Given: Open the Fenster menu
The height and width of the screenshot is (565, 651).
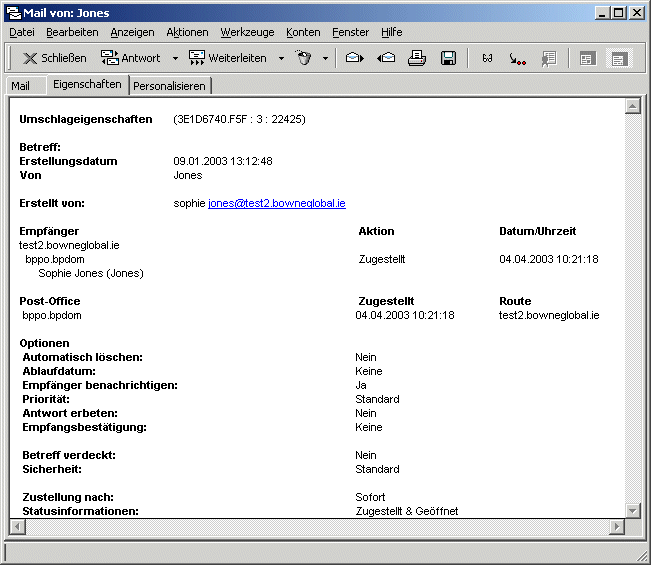Looking at the screenshot, I should coord(350,32).
